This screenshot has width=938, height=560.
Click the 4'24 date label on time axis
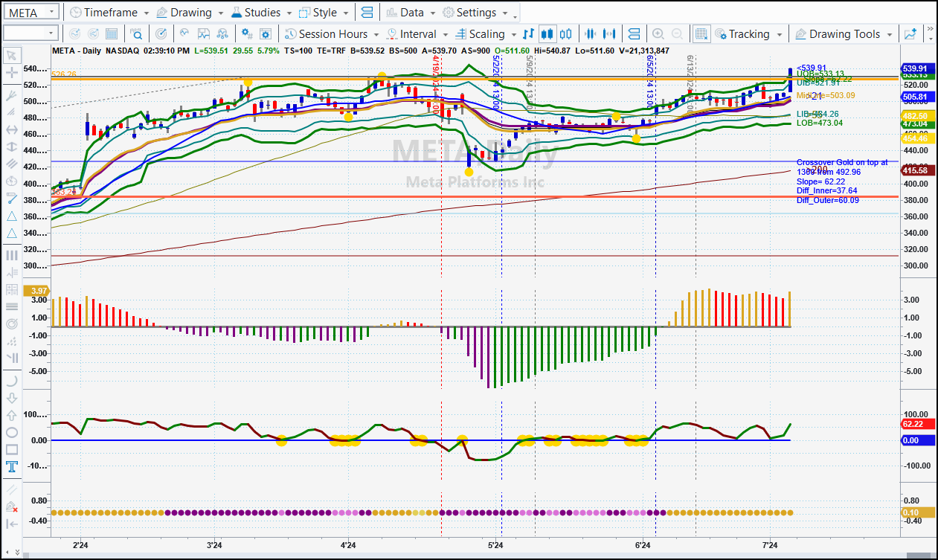click(x=347, y=546)
